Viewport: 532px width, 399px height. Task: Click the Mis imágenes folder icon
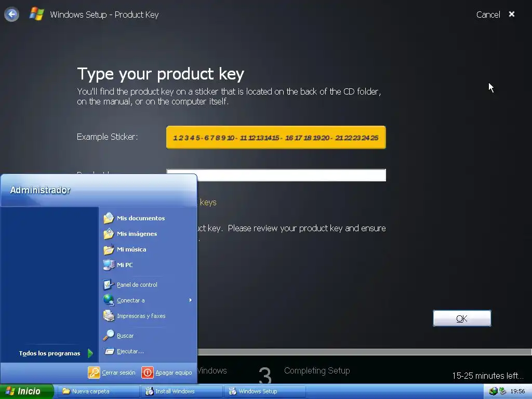(109, 234)
